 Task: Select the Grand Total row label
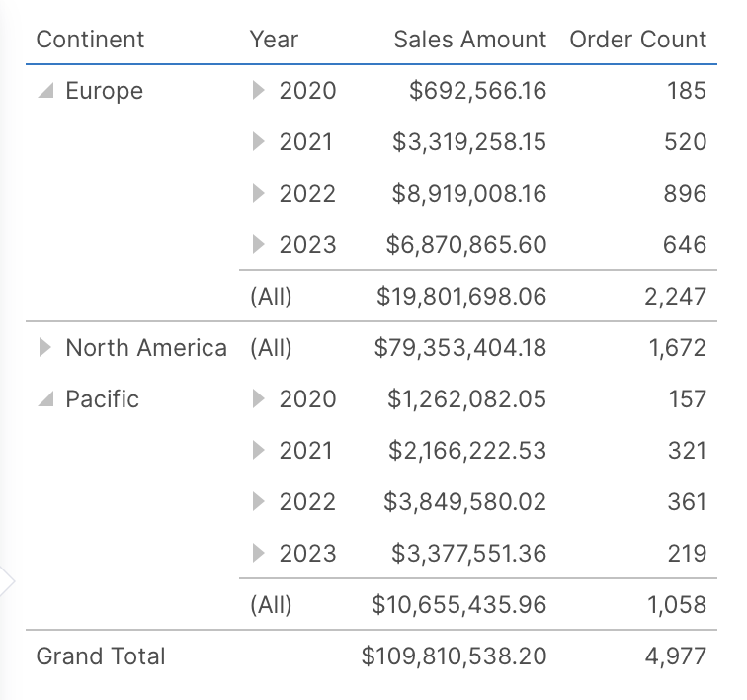(x=101, y=656)
